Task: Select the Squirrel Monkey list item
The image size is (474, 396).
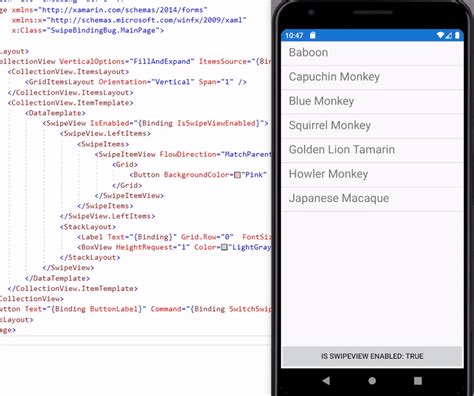Action: point(372,126)
